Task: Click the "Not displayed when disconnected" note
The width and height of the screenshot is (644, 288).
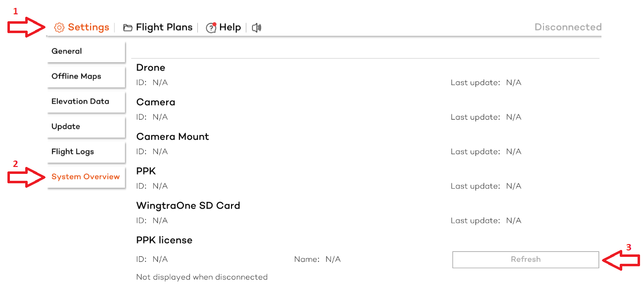Action: tap(202, 277)
